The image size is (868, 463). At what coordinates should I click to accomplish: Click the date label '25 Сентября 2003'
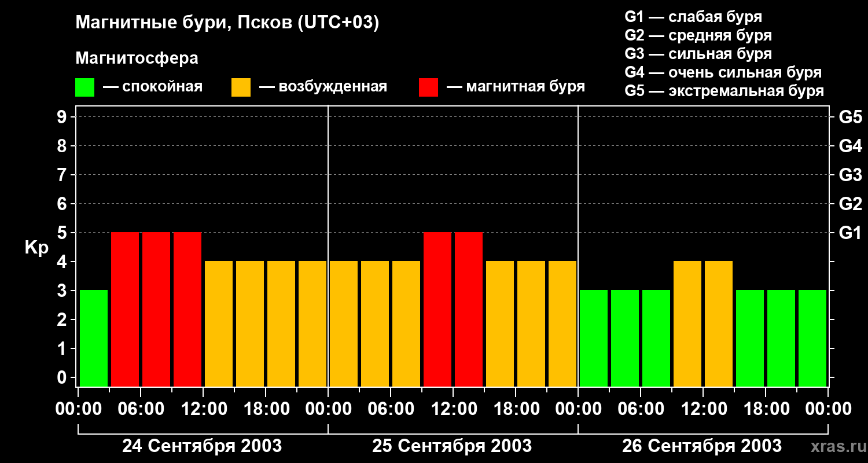(x=452, y=446)
